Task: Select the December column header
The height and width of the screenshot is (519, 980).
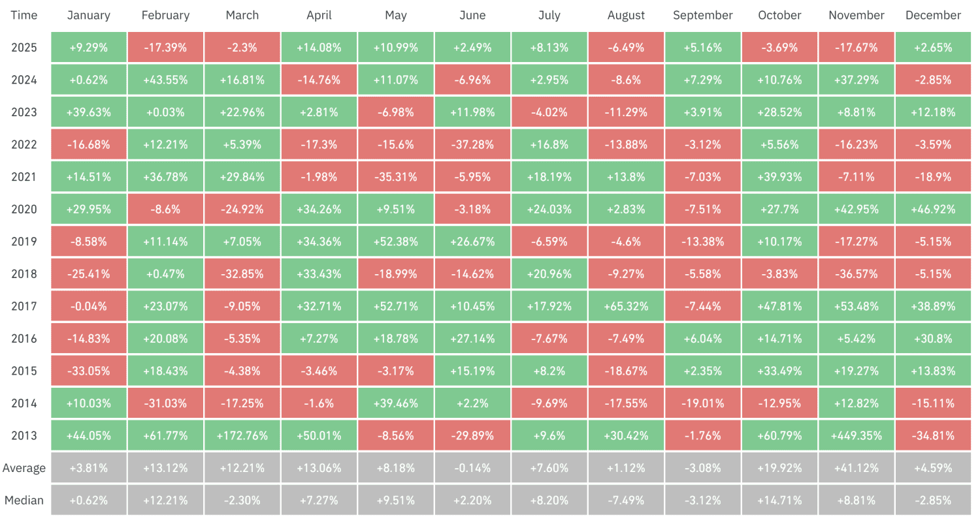Action: [x=933, y=15]
